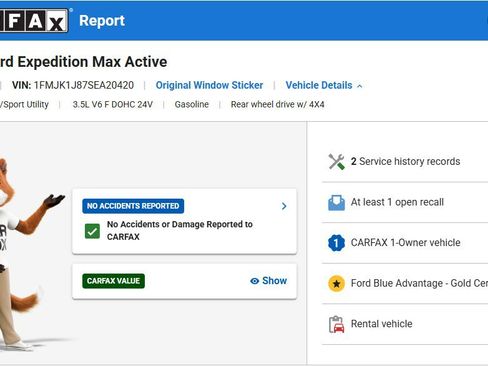Click the Gasoline fuel type text
This screenshot has width=488, height=366.
[x=192, y=104]
